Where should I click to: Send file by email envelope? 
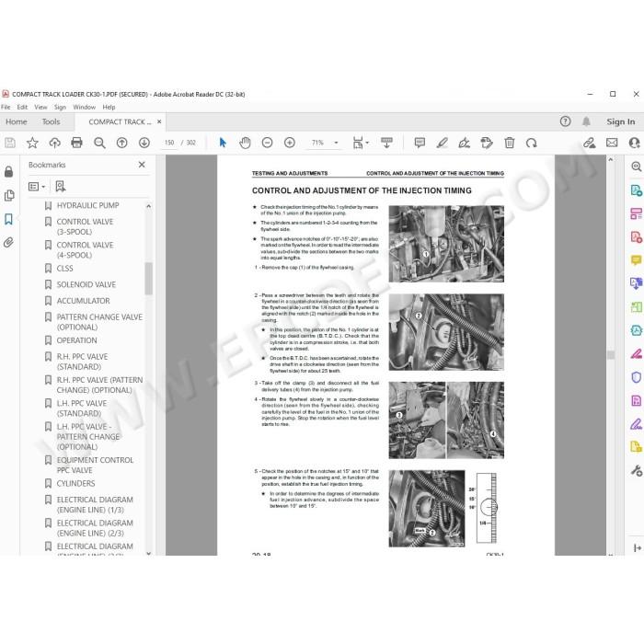point(612,143)
